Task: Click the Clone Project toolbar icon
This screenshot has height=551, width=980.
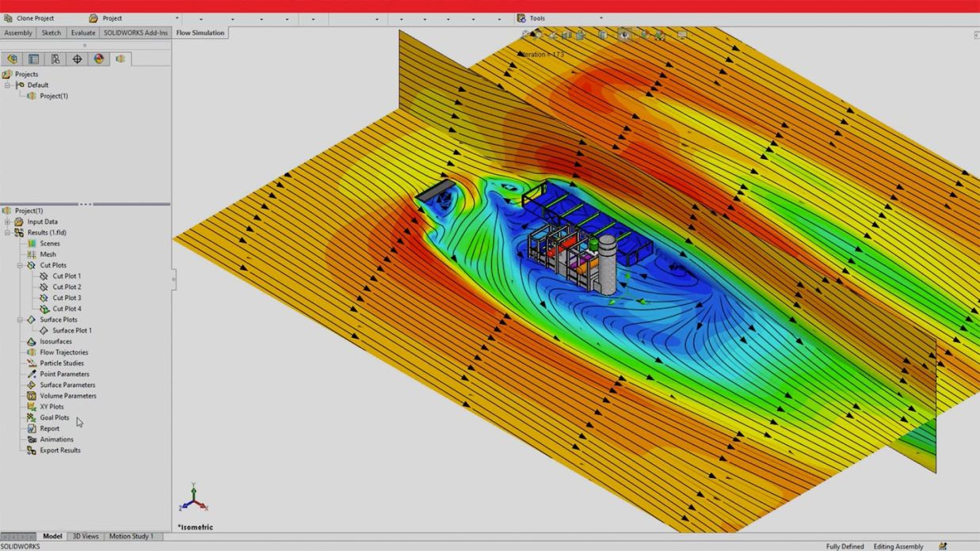Action: point(9,18)
